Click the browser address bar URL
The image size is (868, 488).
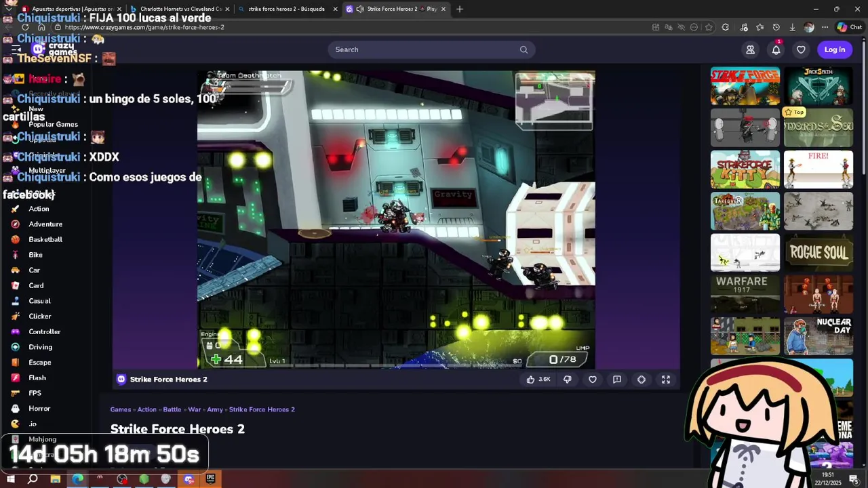click(144, 27)
